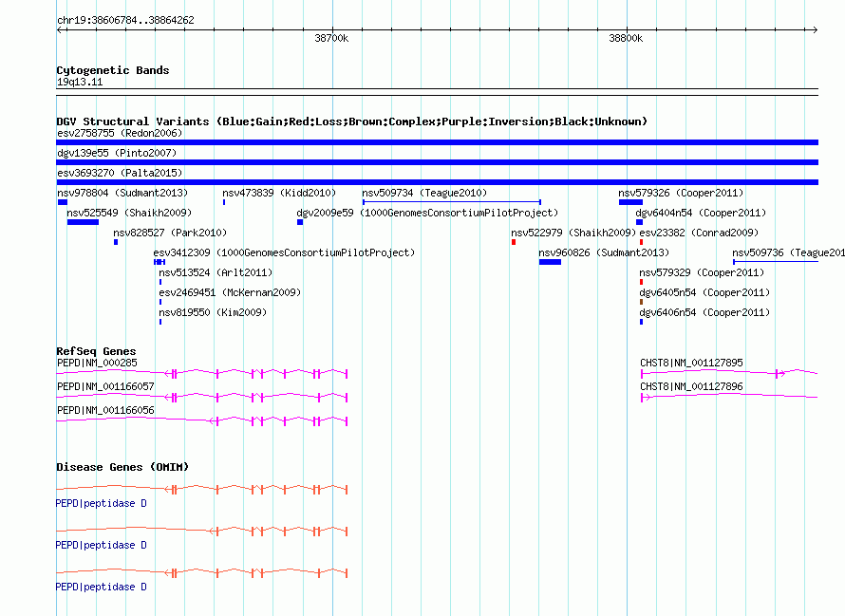This screenshot has height=616, width=845.
Task: Open second PEPD|peptidase D OMIM link
Action: point(102,546)
